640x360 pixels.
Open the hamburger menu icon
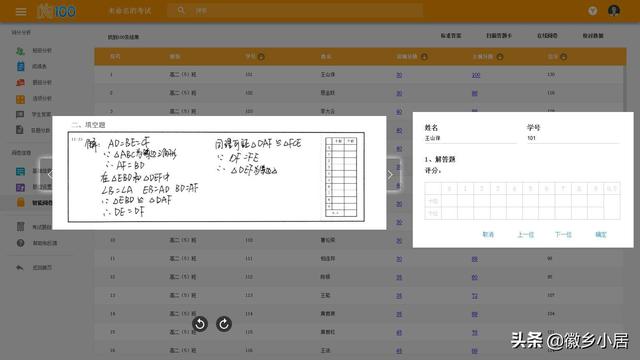pos(21,11)
